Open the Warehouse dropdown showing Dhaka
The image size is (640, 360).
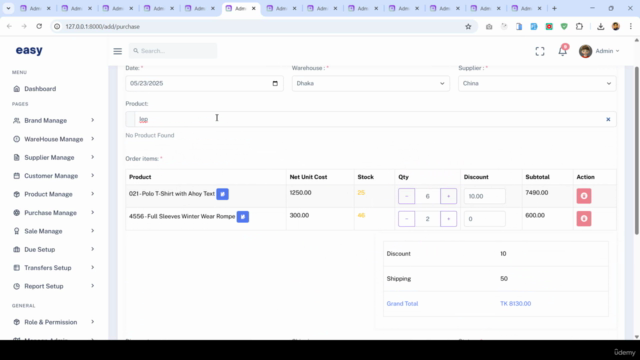click(371, 83)
